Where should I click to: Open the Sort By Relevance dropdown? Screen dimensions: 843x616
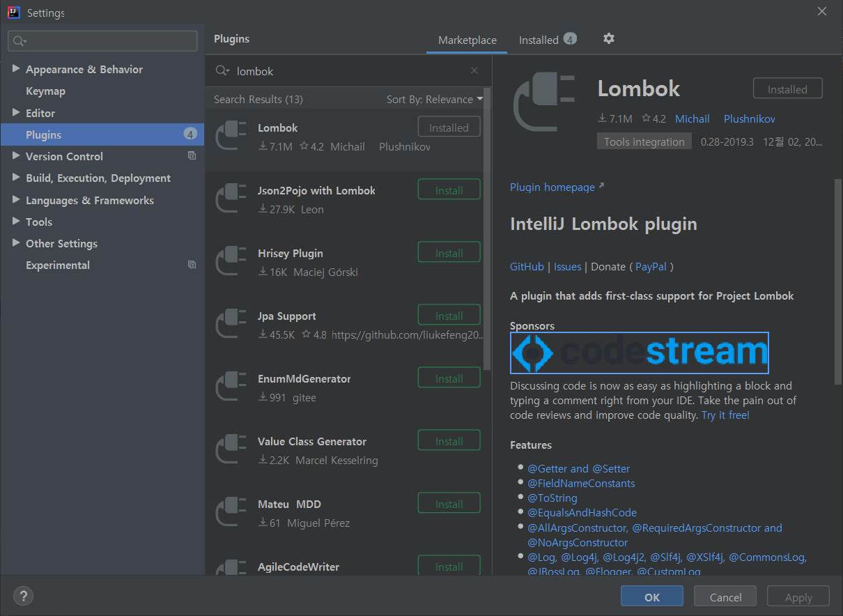[435, 100]
